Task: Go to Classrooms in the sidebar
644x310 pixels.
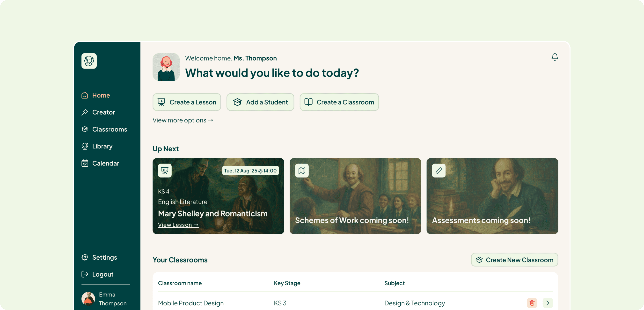Action: click(x=109, y=129)
